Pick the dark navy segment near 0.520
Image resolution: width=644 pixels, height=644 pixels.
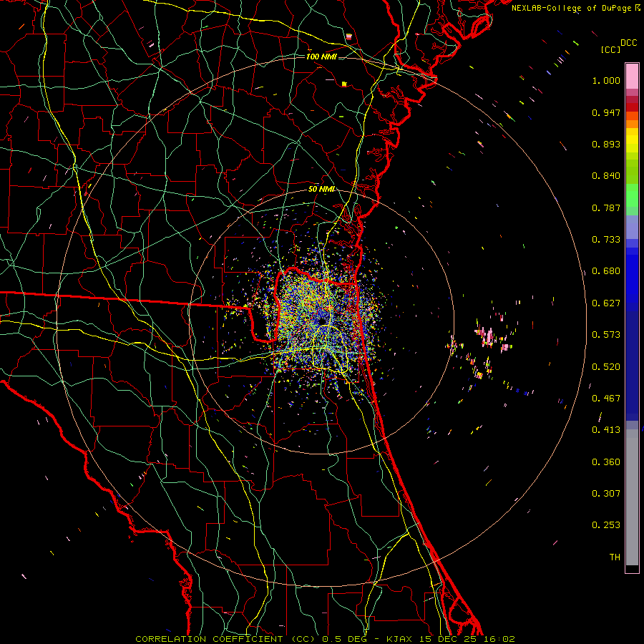pos(632,366)
